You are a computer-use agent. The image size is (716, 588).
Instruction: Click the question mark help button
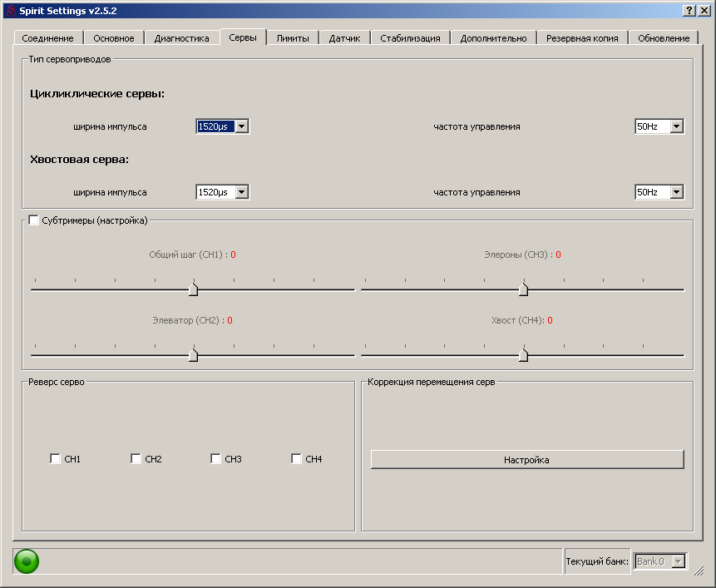[x=689, y=10]
